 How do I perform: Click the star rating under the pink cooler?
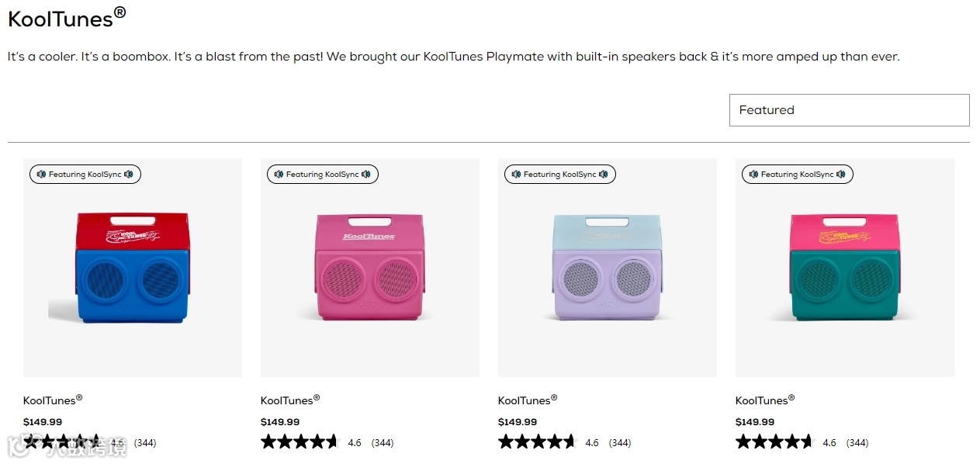[x=300, y=442]
